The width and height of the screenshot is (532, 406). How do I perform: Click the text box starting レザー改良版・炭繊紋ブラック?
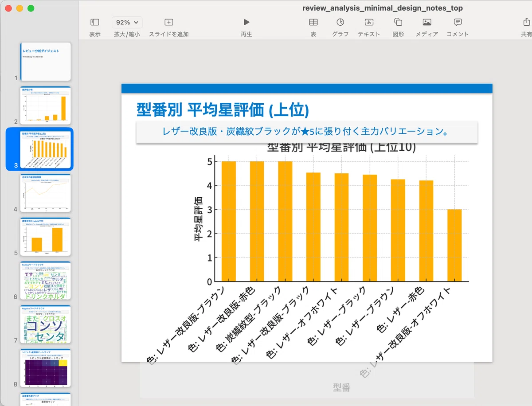click(x=307, y=132)
